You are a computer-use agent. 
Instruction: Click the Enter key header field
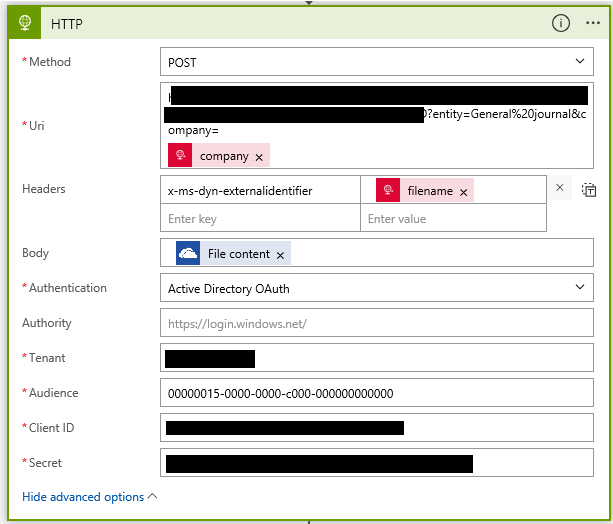[x=260, y=219]
